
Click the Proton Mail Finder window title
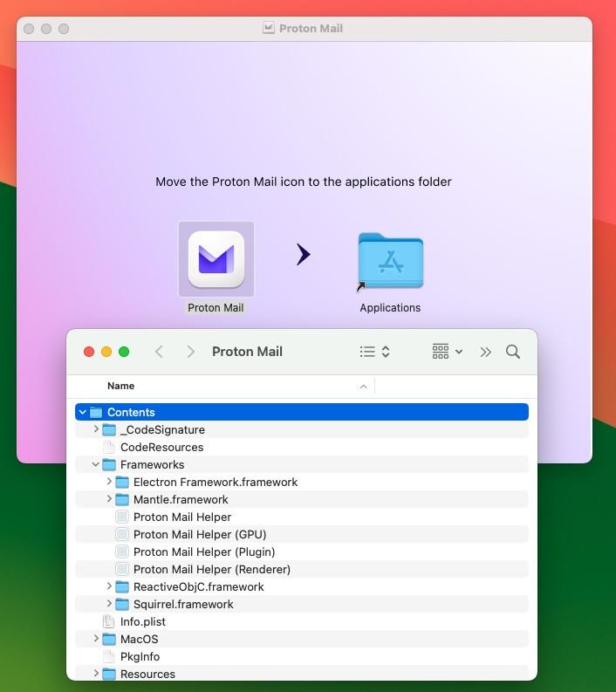pos(247,352)
